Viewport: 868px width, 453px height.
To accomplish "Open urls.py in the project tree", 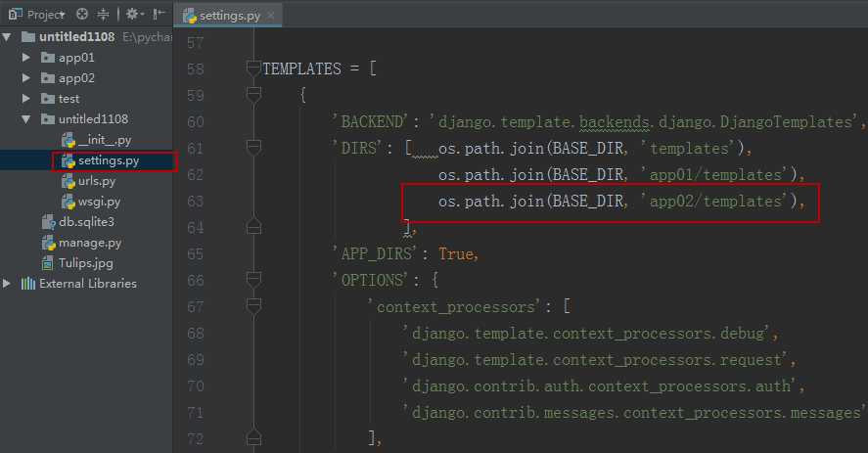I will point(97,181).
